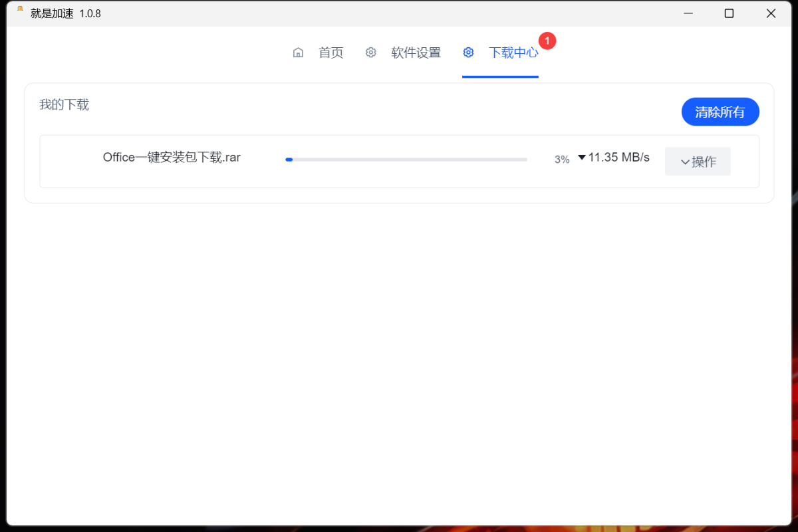Switch to the 首页 tab
The height and width of the screenshot is (532, 798).
pyautogui.click(x=331, y=53)
